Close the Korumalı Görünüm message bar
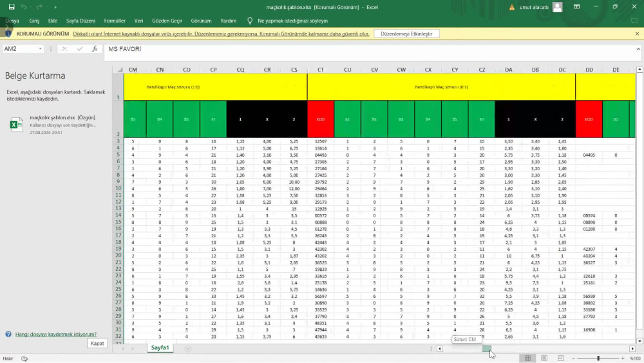This screenshot has width=644, height=363. tap(637, 34)
